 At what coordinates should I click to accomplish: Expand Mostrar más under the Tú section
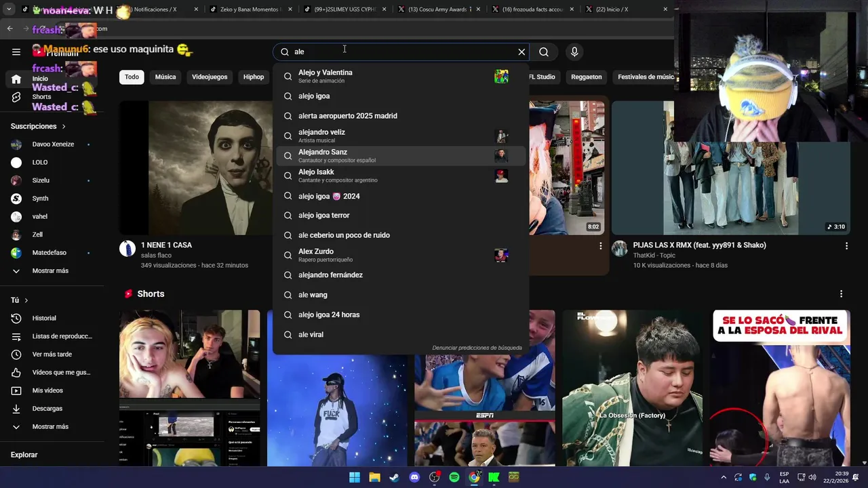click(x=52, y=427)
